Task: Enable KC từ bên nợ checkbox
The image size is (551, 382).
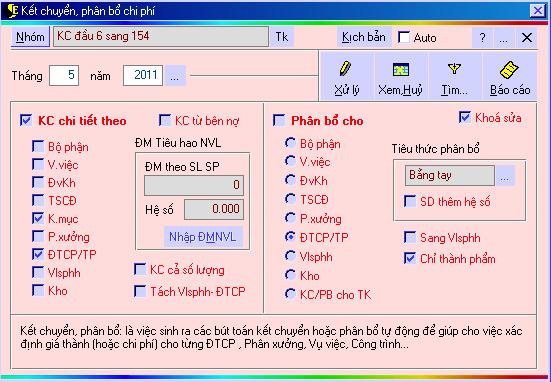Action: [165, 120]
